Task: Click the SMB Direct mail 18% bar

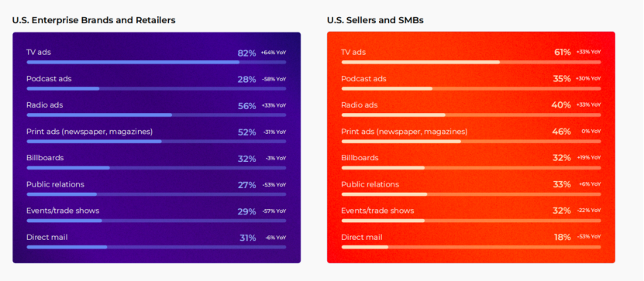Action: (471, 247)
